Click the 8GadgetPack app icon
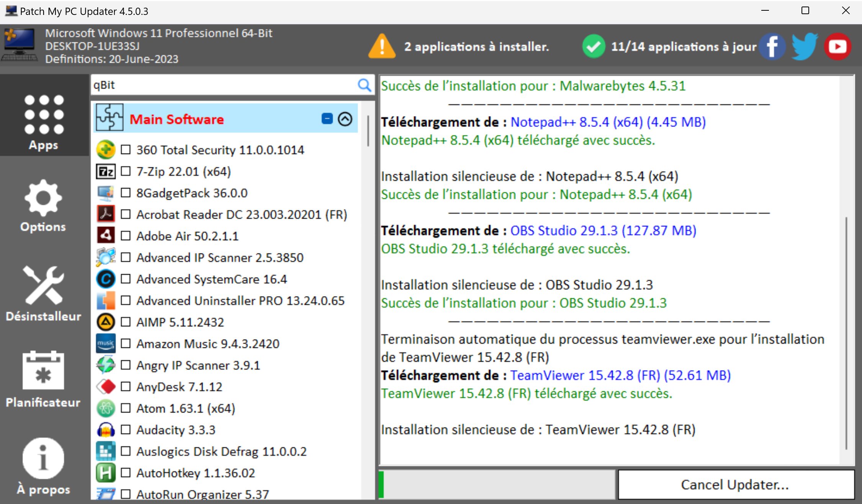Viewport: 862px width, 504px height. pyautogui.click(x=106, y=193)
